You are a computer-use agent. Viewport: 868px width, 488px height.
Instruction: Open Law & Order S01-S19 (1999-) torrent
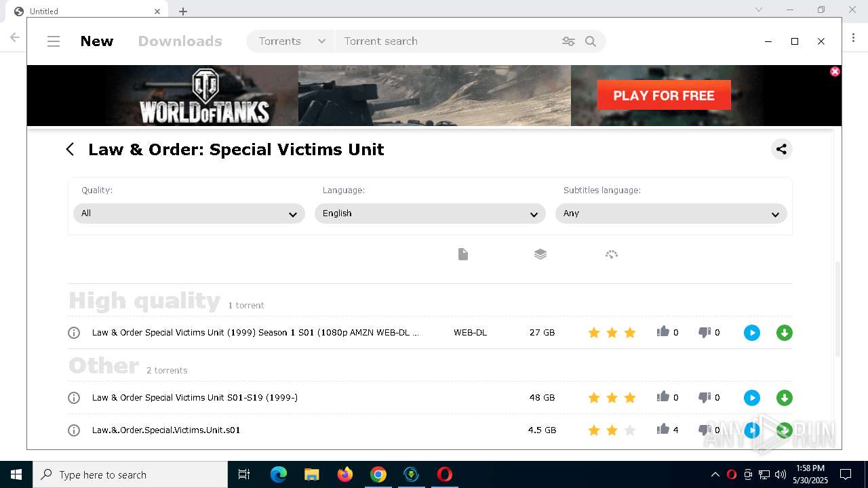[195, 398]
